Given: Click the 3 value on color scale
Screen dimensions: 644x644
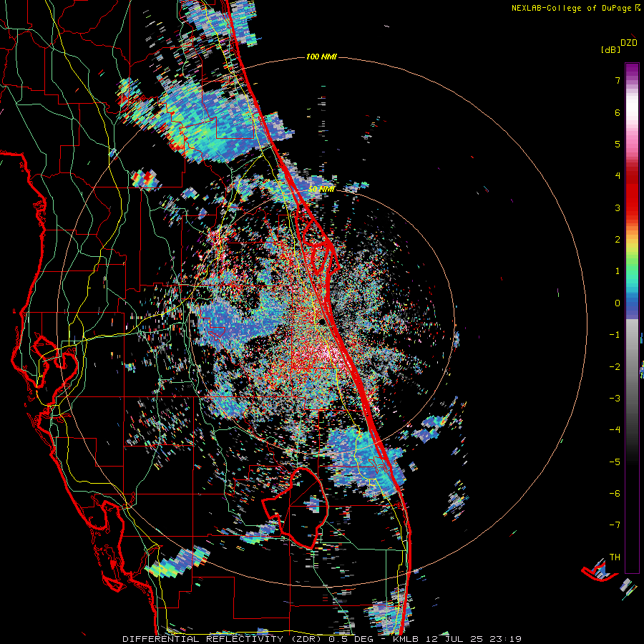Looking at the screenshot, I should [618, 208].
